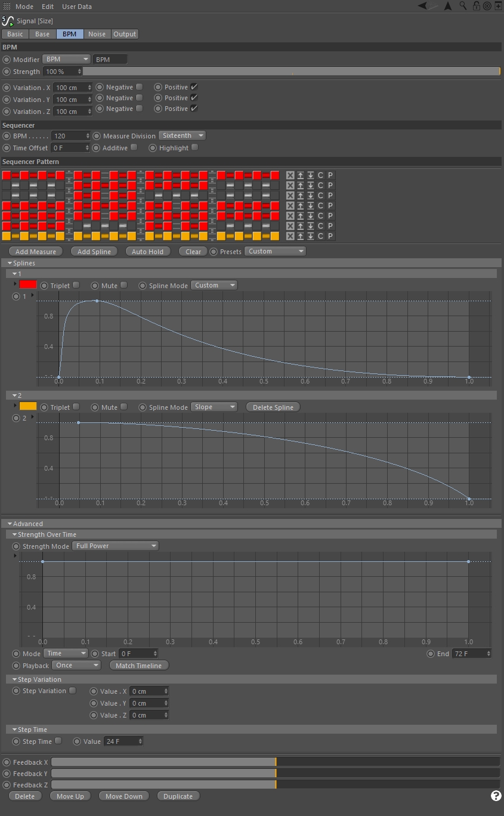Click the Add Spline button

click(x=94, y=252)
